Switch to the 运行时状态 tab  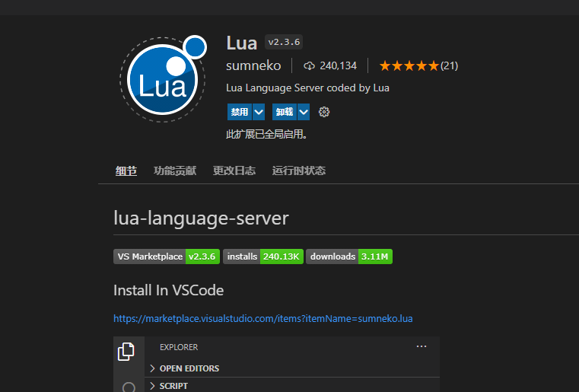(299, 171)
